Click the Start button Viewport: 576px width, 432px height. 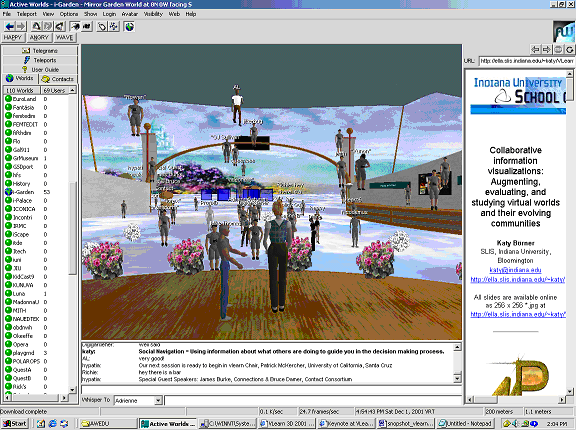click(15, 424)
